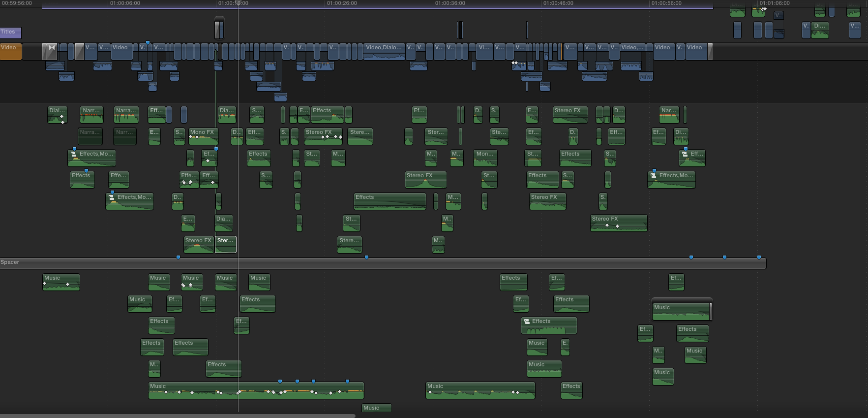Click ruler at timecode 01:00:56:00
This screenshot has height=418, width=868.
tap(666, 3)
